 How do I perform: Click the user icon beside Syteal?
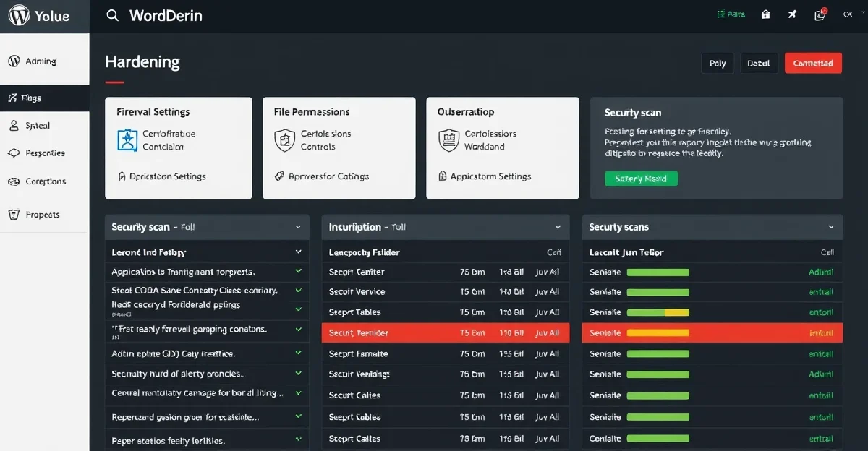coord(14,125)
